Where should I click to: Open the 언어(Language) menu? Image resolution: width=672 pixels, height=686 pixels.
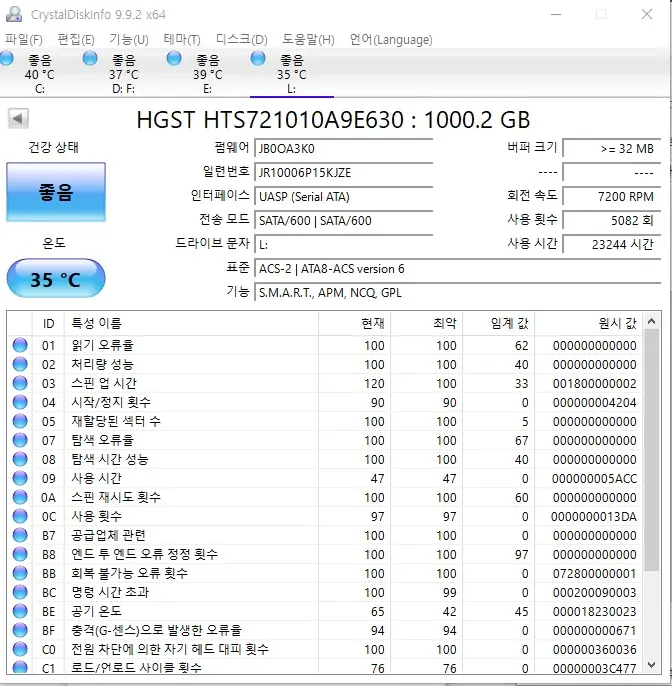[391, 40]
